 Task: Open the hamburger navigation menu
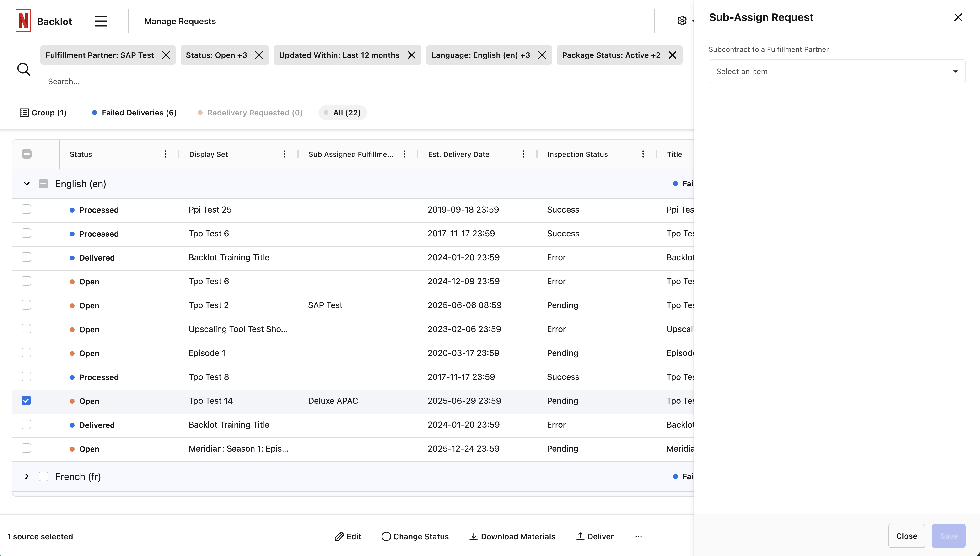(101, 21)
